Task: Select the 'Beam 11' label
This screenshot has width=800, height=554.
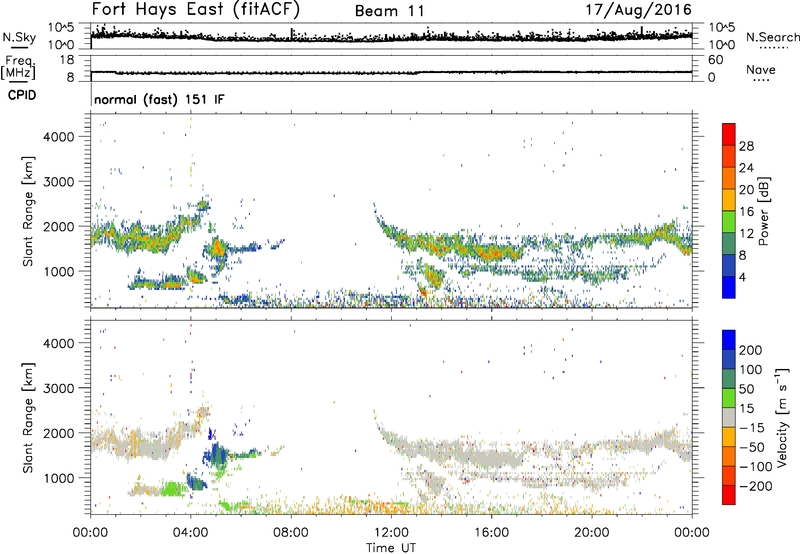Action: [389, 11]
